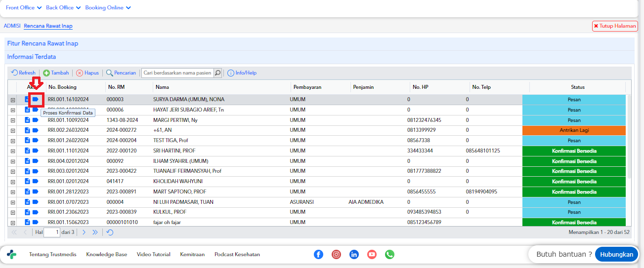The width and height of the screenshot is (644, 268).
Task: Open document icon for TEST TIGA row
Action: (28, 141)
